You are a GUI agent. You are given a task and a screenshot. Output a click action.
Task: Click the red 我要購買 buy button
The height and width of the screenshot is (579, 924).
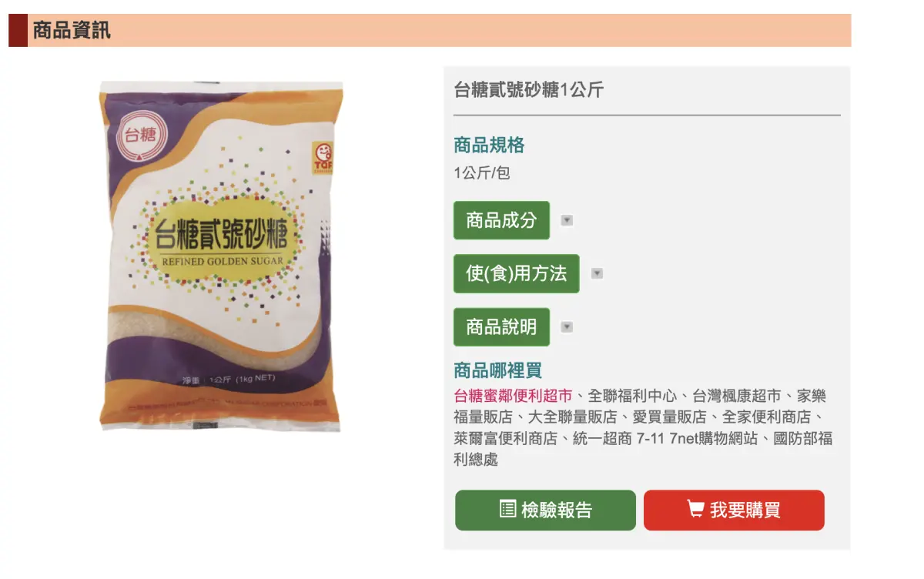click(x=734, y=510)
